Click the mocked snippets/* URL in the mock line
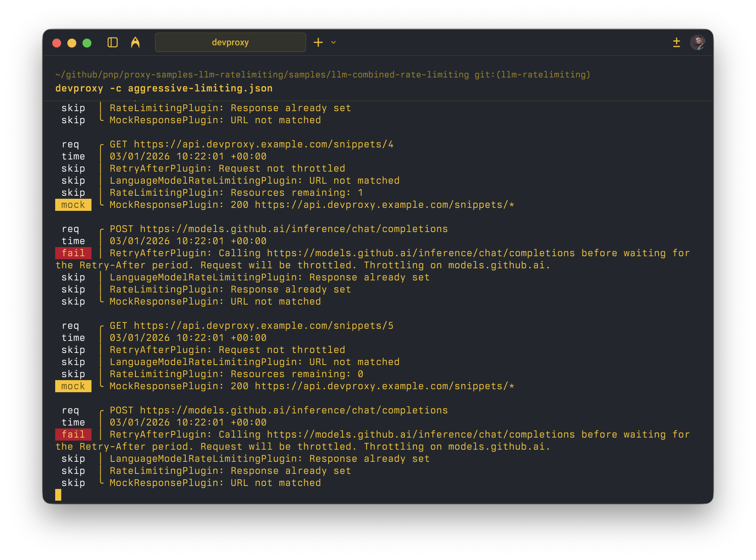Viewport: 756px width, 560px height. click(384, 204)
